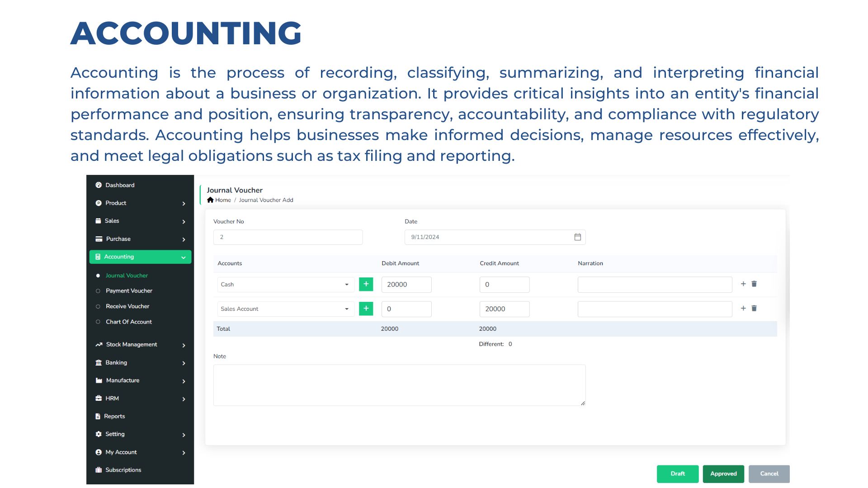Click the Cancel button
This screenshot has height=488, width=868.
(769, 474)
